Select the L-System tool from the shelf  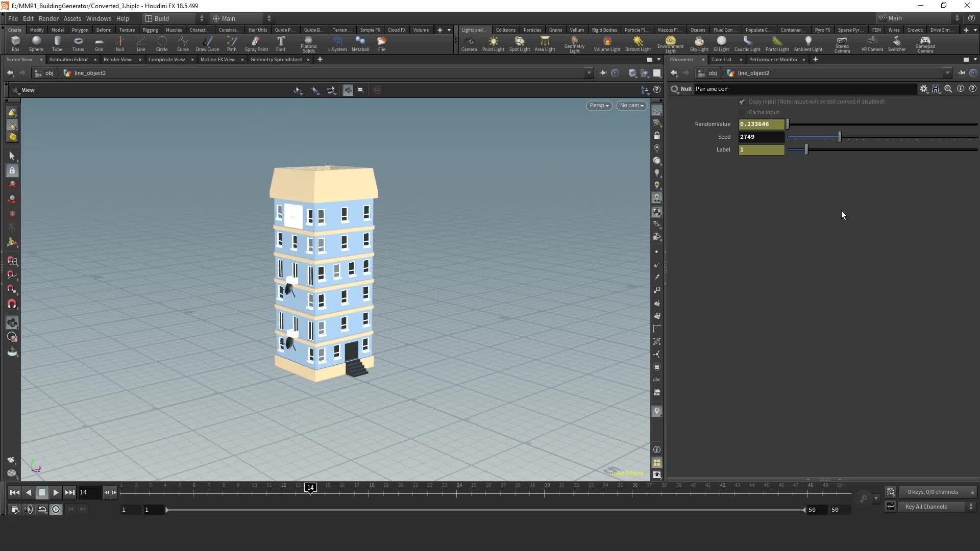338,43
